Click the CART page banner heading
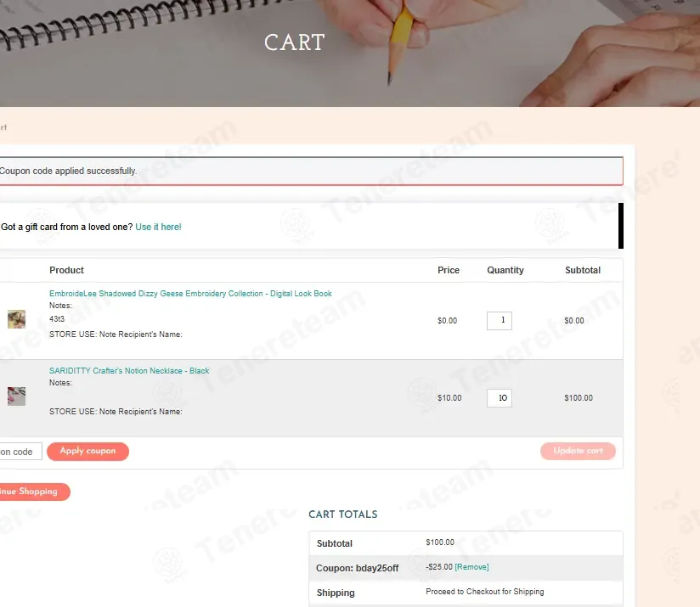The image size is (700, 607). tap(294, 43)
